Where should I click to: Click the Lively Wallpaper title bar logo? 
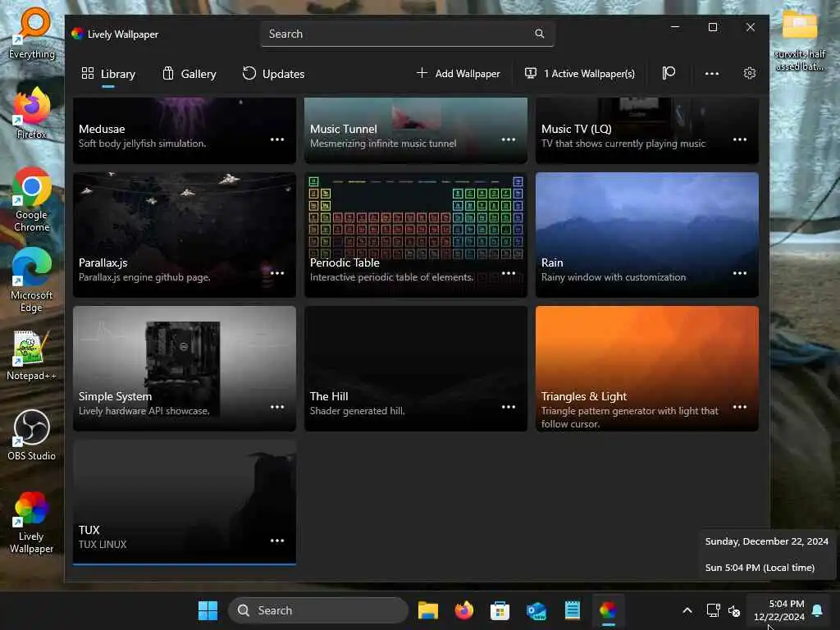click(x=78, y=34)
